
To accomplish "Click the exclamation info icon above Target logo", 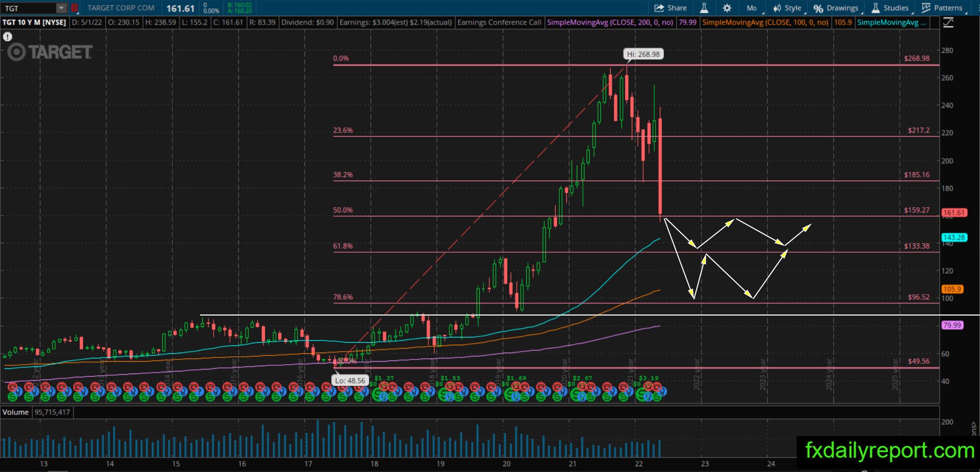I will click(x=7, y=37).
